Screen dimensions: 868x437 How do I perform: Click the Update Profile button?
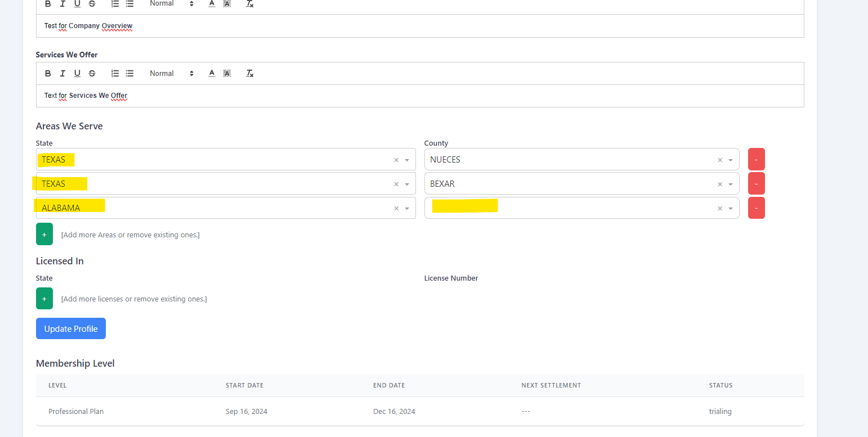pyautogui.click(x=71, y=329)
